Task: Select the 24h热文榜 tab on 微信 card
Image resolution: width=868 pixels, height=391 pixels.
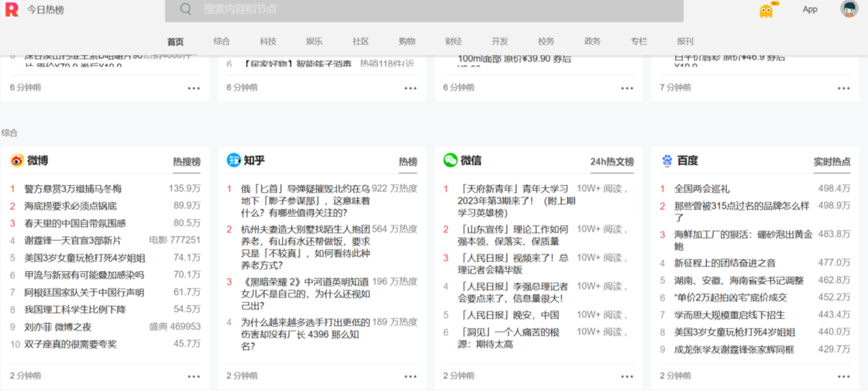Action: click(x=611, y=162)
